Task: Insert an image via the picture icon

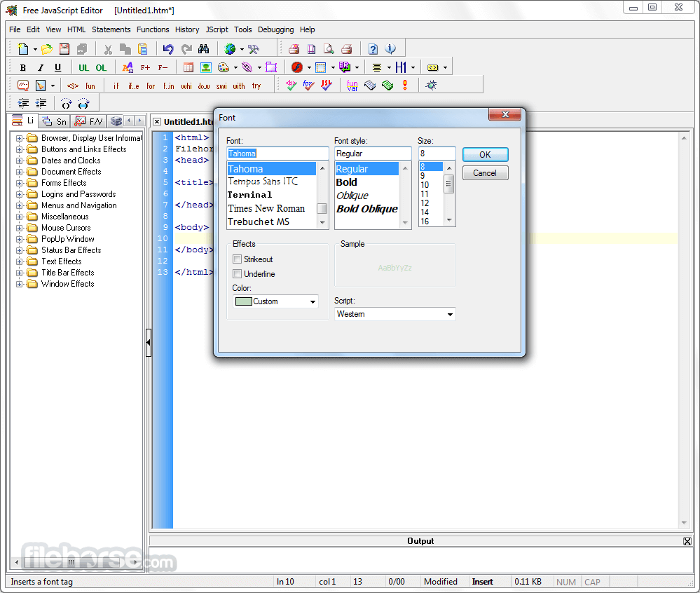Action: 206,67
